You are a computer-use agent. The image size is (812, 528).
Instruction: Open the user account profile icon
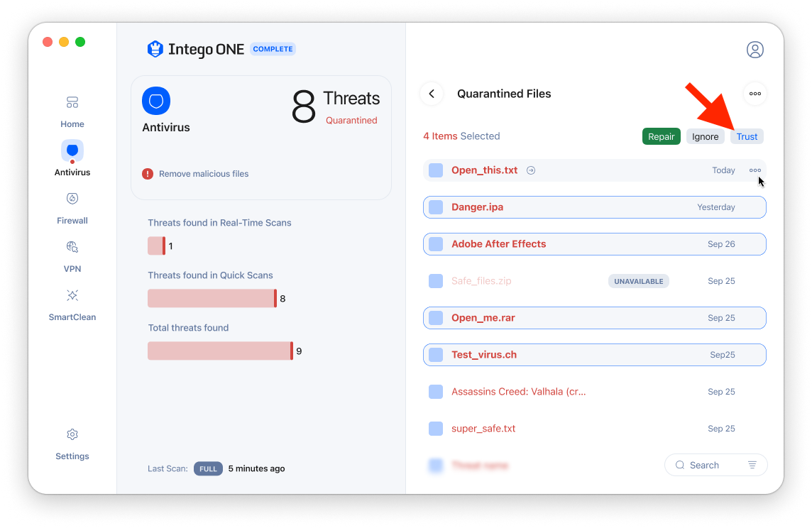(x=755, y=50)
